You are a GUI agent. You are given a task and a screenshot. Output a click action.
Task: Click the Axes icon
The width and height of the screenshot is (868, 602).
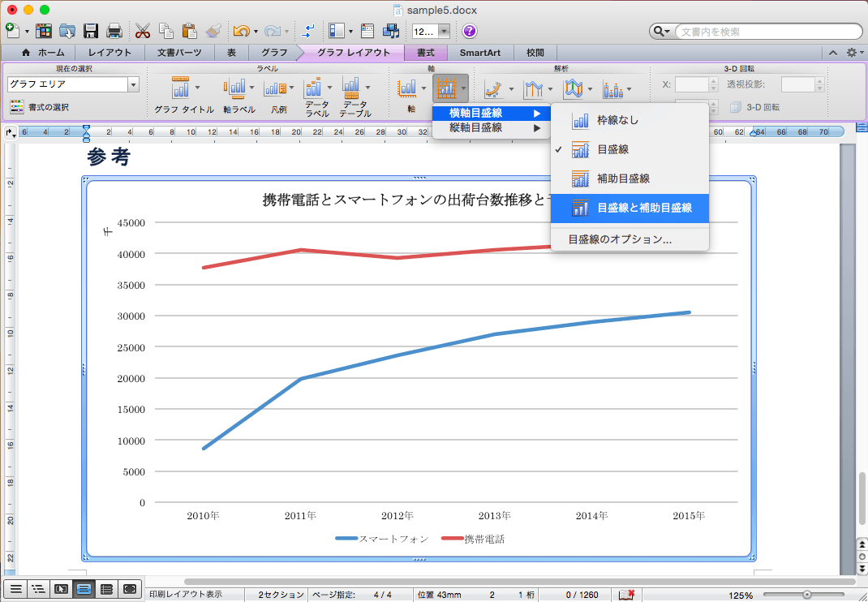pos(407,88)
